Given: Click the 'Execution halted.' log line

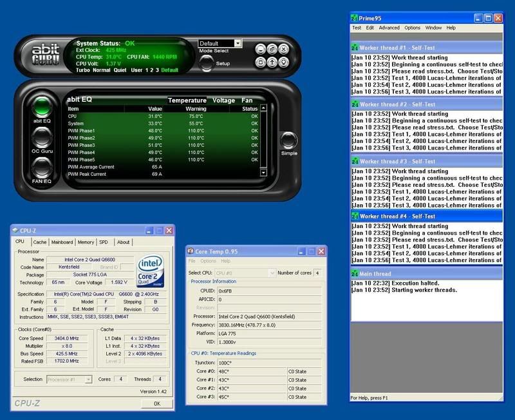Looking at the screenshot, I should point(395,283).
